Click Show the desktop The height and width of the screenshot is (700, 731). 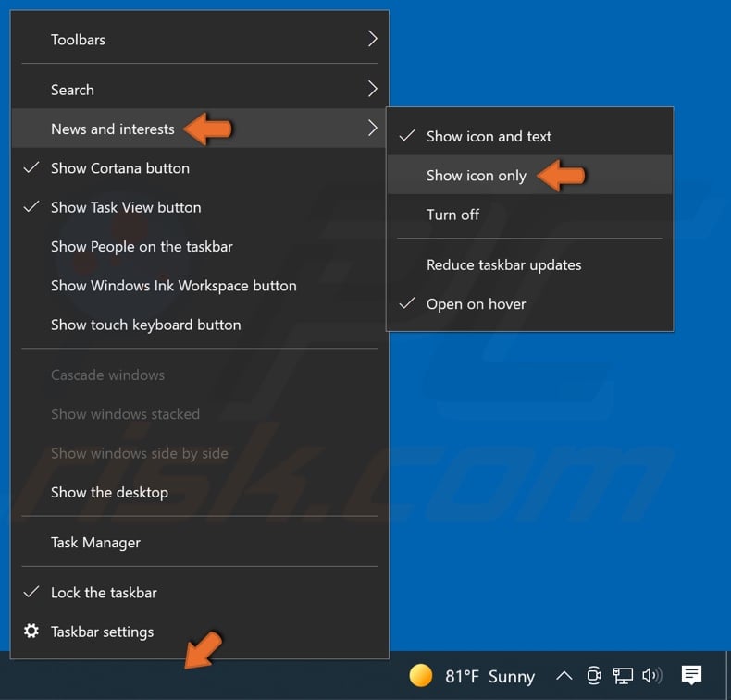(x=200, y=492)
